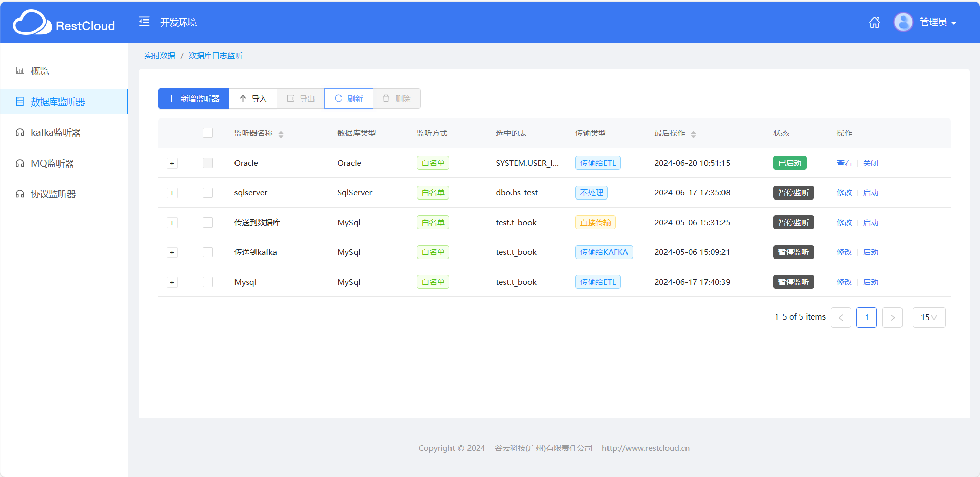Click 修改 for the sqlserver listener
Screen dimensions: 980x477
845,192
